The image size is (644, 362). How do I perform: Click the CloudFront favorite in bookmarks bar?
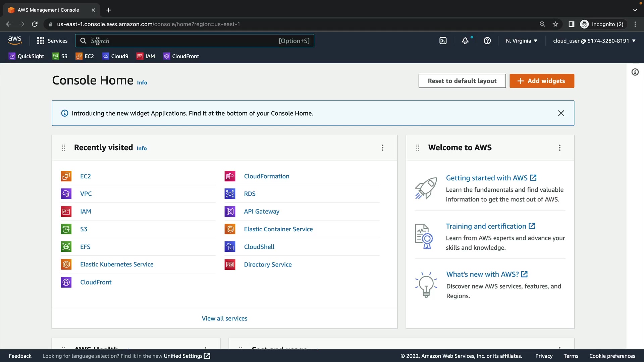pos(181,56)
